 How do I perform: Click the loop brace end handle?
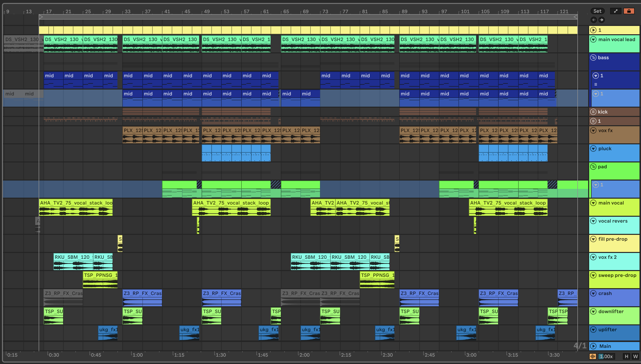pyautogui.click(x=575, y=17)
